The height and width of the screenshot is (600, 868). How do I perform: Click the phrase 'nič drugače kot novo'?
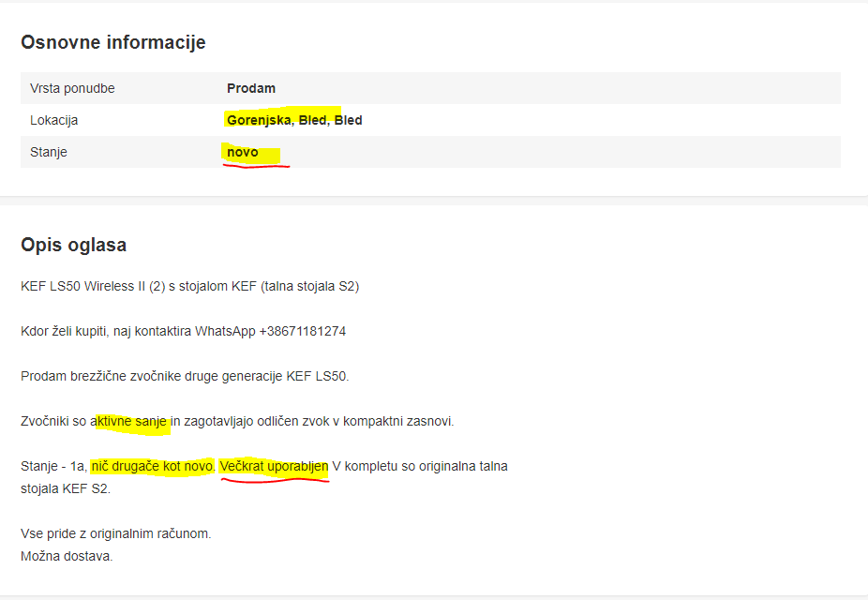click(x=152, y=466)
